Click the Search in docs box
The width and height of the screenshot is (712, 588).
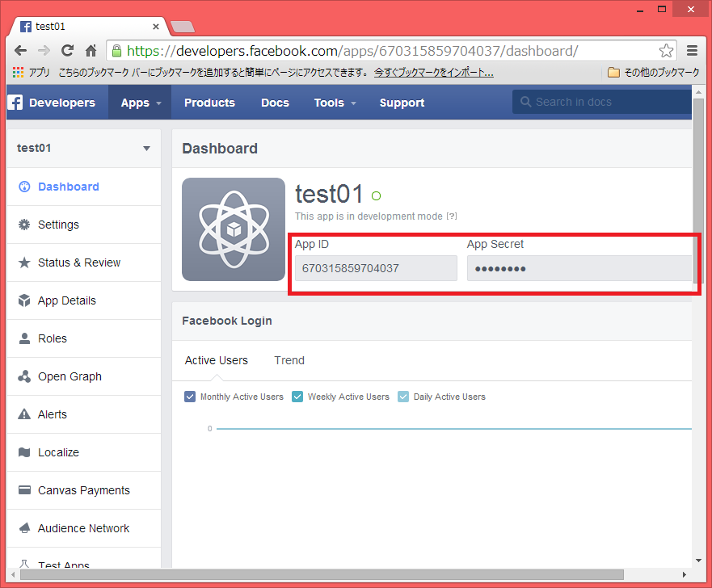tap(602, 102)
